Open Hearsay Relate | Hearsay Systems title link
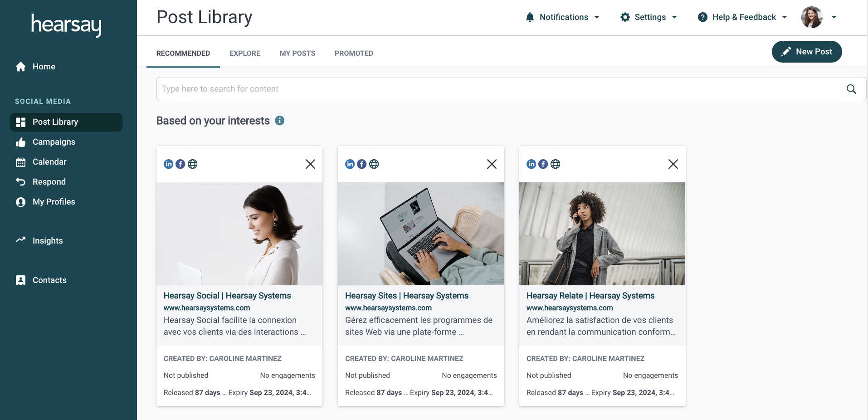Image resolution: width=868 pixels, height=420 pixels. (x=590, y=296)
